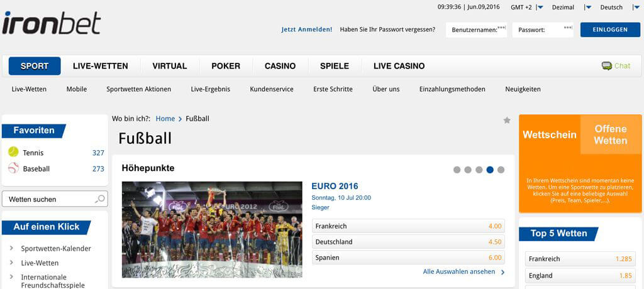This screenshot has height=289, width=644.
Task: Open the CASINO main tab
Action: click(280, 66)
